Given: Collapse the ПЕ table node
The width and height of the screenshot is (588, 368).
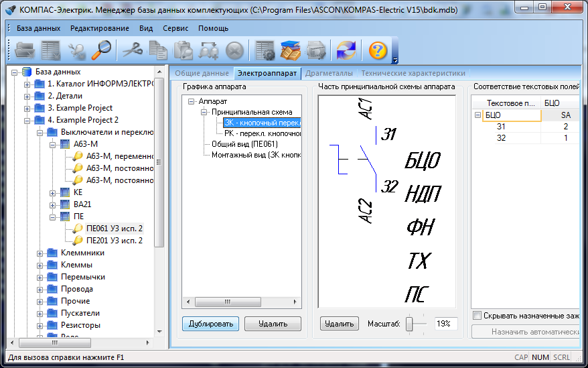Looking at the screenshot, I should (x=52, y=217).
